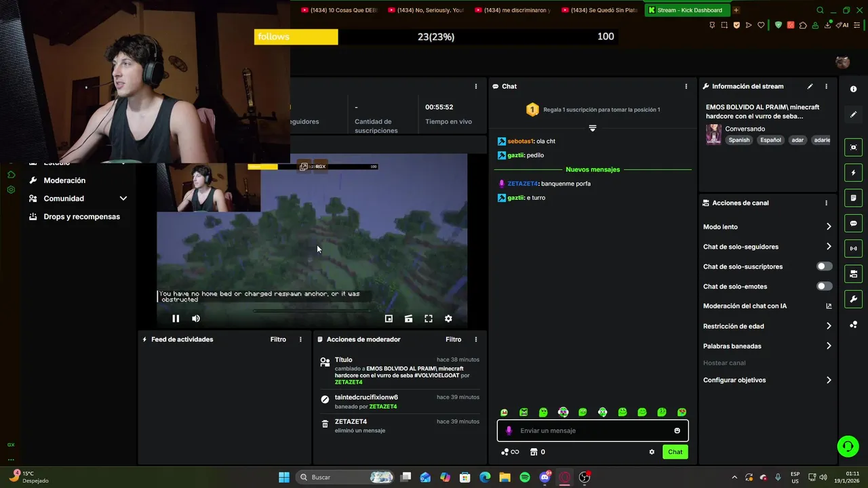Open chat bubble widget in right bar
Image resolution: width=868 pixels, height=488 pixels.
pos(853,224)
